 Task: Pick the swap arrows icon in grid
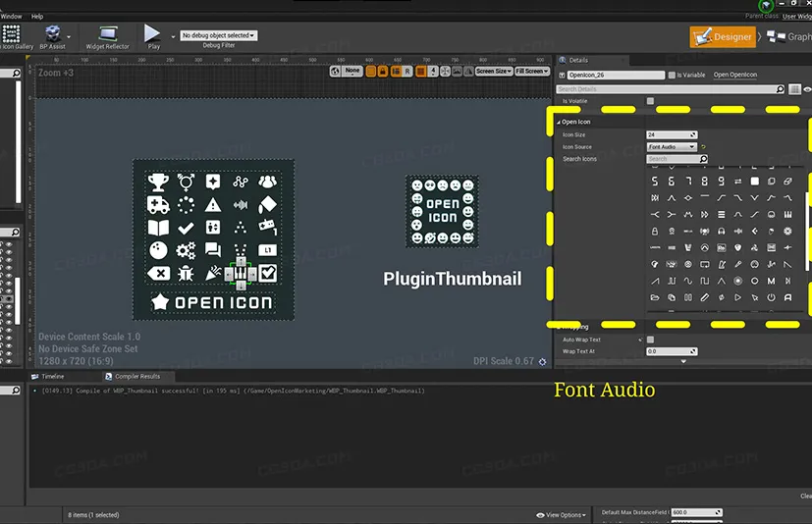pos(738,182)
